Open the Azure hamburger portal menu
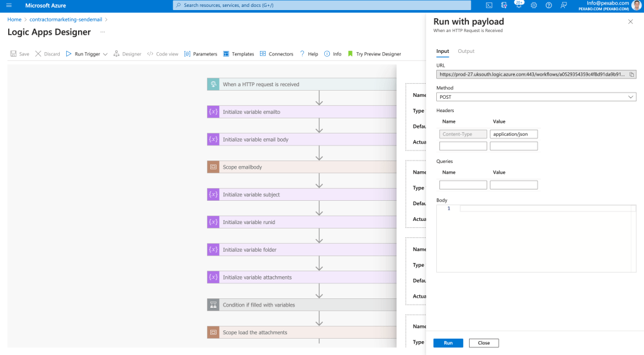The width and height of the screenshot is (644, 355). pos(9,5)
